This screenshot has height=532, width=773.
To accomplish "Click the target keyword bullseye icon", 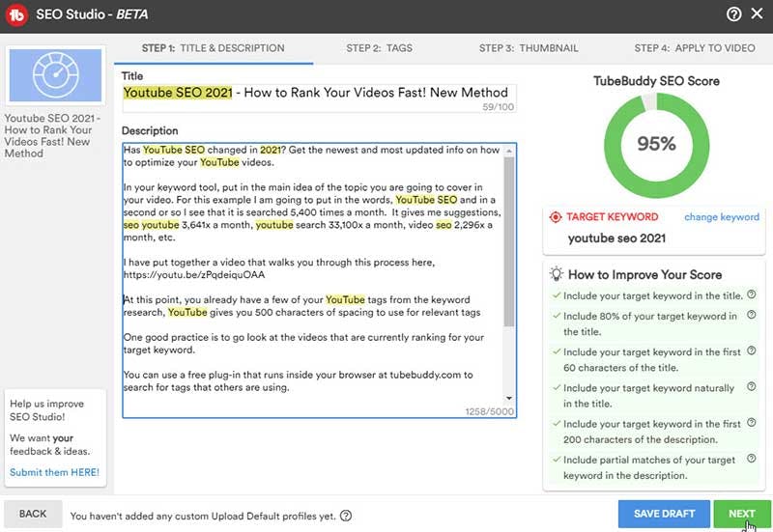I will (x=555, y=217).
